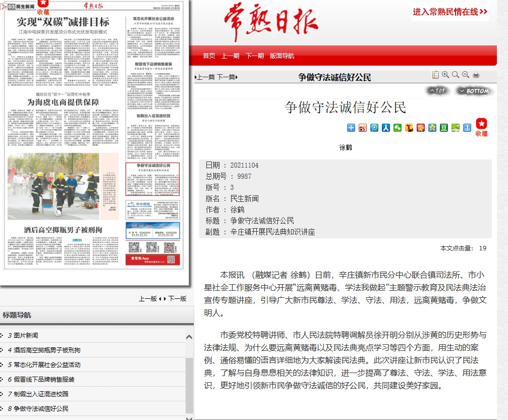The width and height of the screenshot is (508, 420).
Task: Open 首页 in red navigation bar
Action: coord(209,56)
